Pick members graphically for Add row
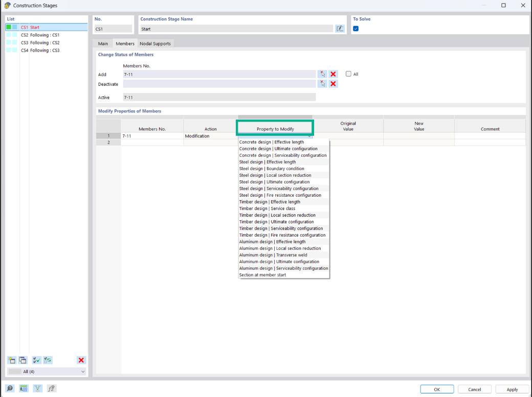This screenshot has width=532, height=397. pyautogui.click(x=322, y=74)
